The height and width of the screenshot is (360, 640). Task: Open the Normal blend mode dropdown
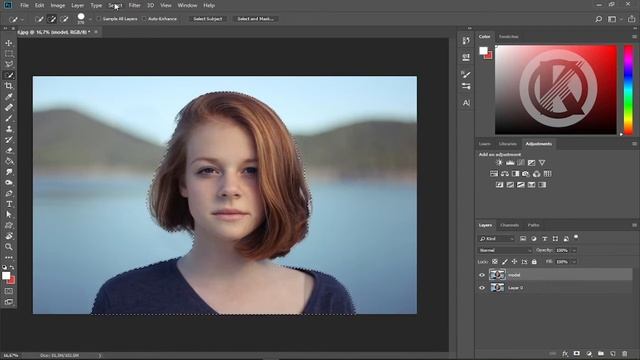(505, 250)
